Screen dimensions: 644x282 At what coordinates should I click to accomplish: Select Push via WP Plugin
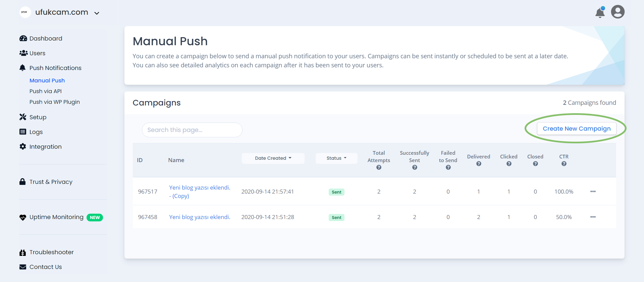pyautogui.click(x=55, y=102)
